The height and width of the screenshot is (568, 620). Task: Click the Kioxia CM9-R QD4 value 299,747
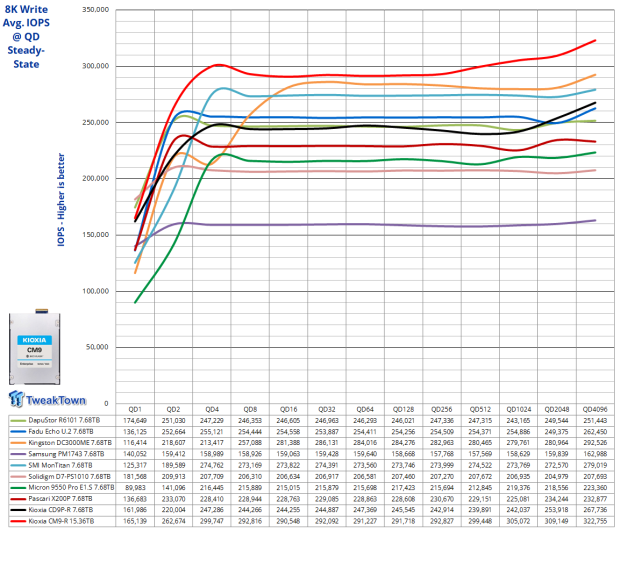(x=212, y=521)
